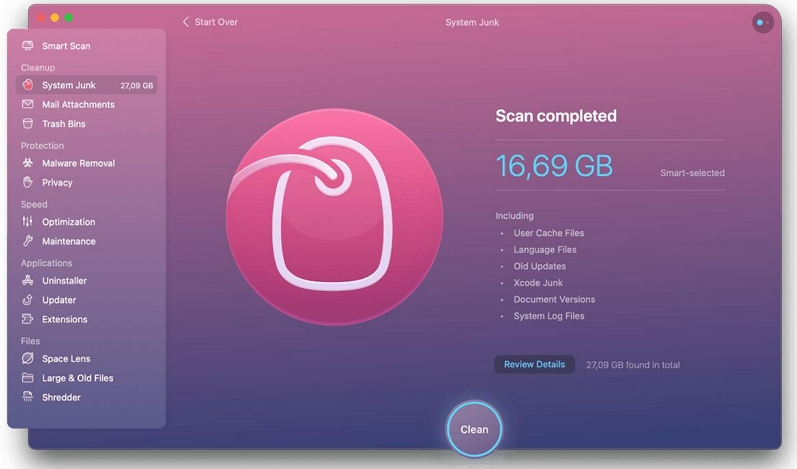
Task: Click Xcode Junk list entry
Action: 538,283
